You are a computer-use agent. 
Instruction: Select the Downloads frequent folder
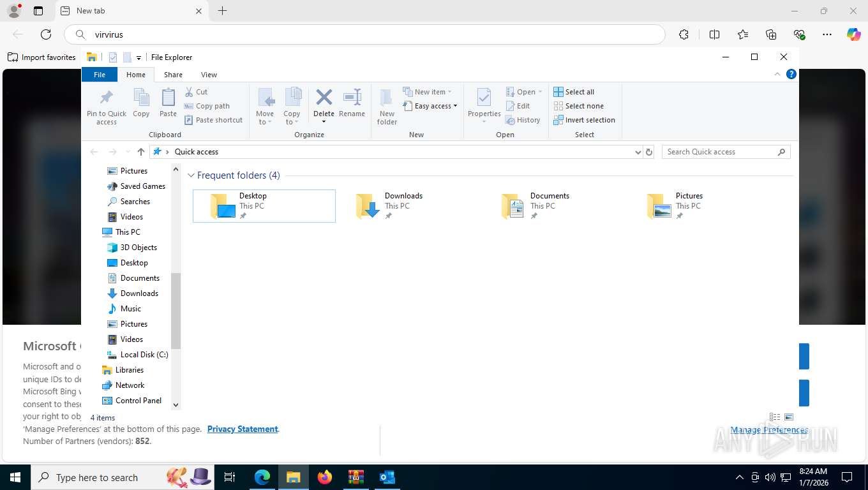point(410,206)
